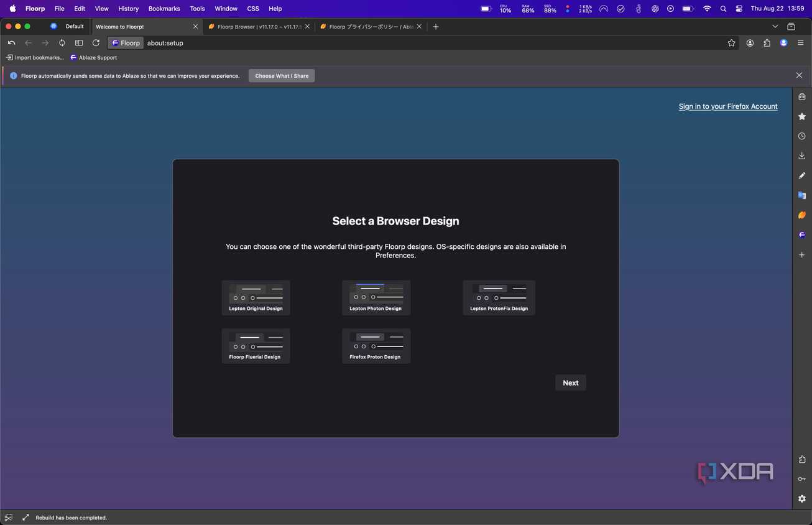Open the View menu

click(x=101, y=9)
